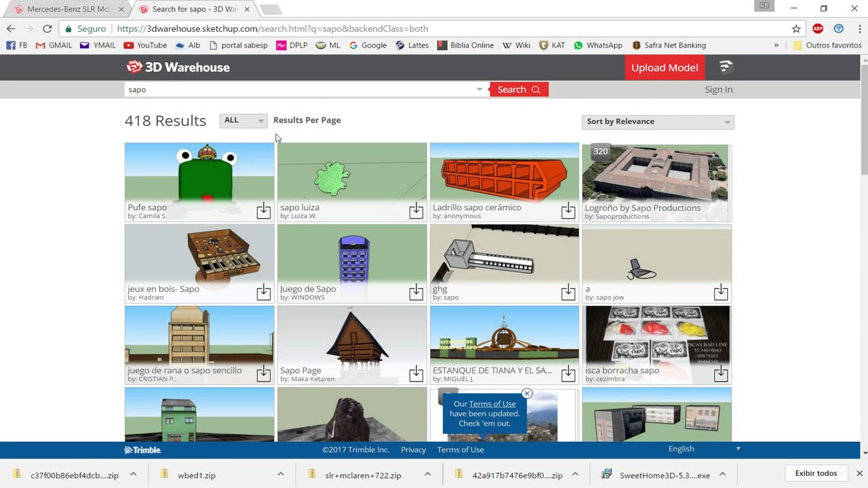Download the Juego de Sapo model
The width and height of the screenshot is (868, 488).
pyautogui.click(x=416, y=292)
